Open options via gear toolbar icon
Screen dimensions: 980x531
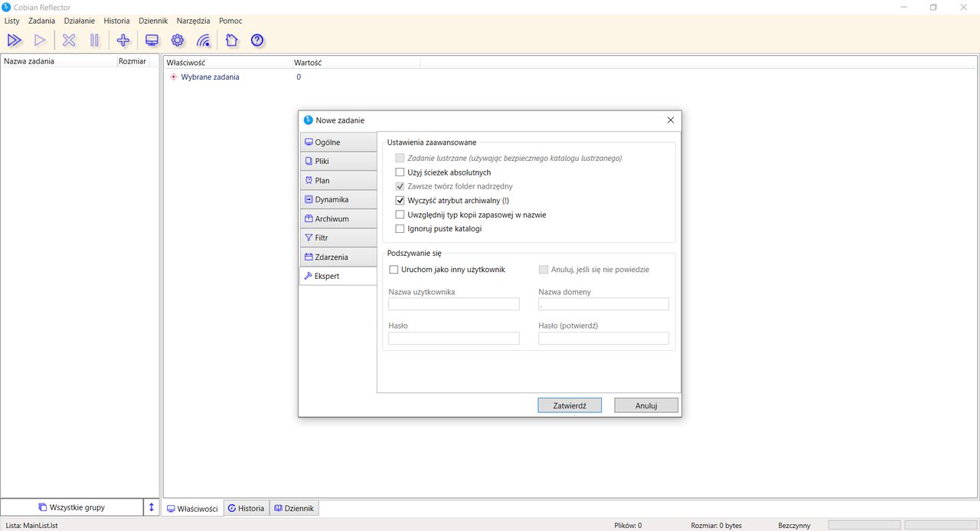pyautogui.click(x=178, y=41)
